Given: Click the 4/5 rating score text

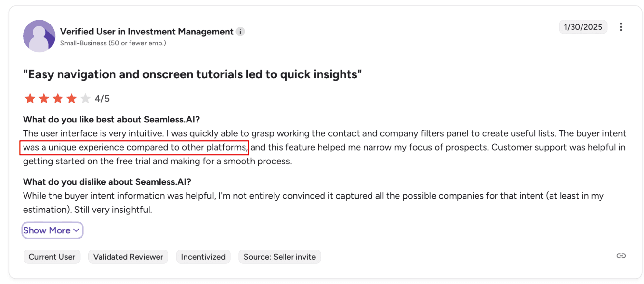Looking at the screenshot, I should click(x=102, y=99).
